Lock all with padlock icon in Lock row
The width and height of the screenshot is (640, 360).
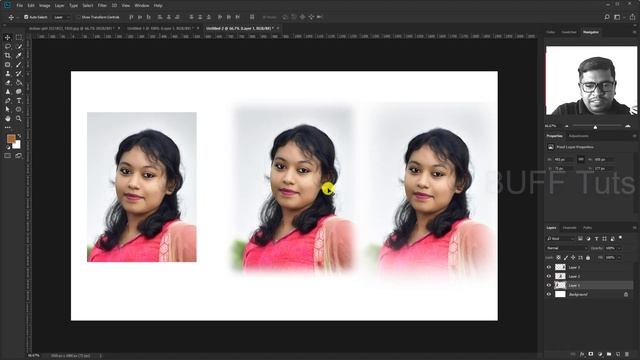click(588, 258)
